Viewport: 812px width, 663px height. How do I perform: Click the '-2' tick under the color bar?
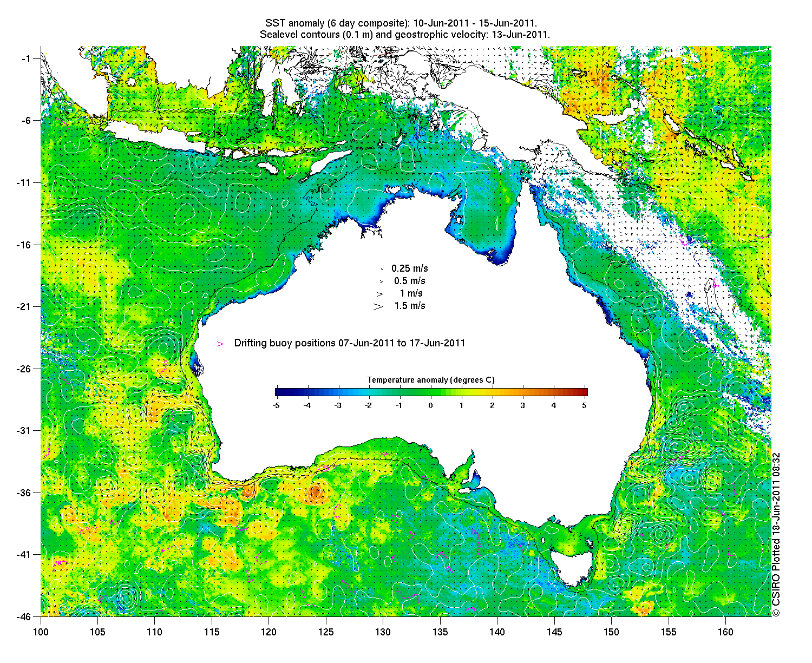[x=369, y=405]
